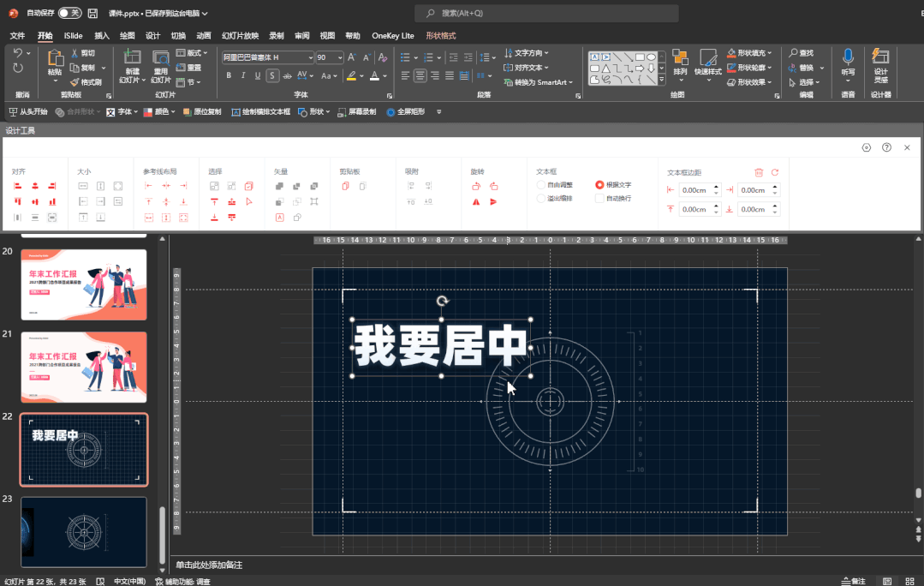Switch to the 动画 (Animations) tab
Image resolution: width=924 pixels, height=586 pixels.
pyautogui.click(x=203, y=36)
